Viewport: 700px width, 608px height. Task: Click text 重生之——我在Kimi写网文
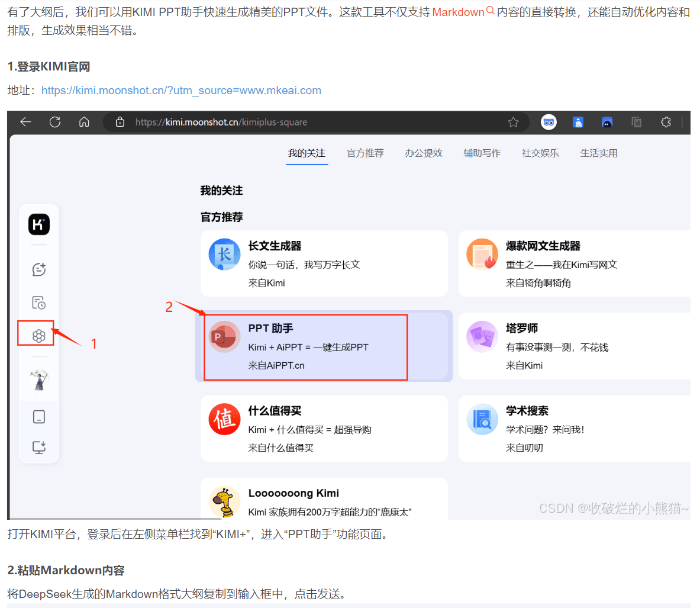[562, 265]
